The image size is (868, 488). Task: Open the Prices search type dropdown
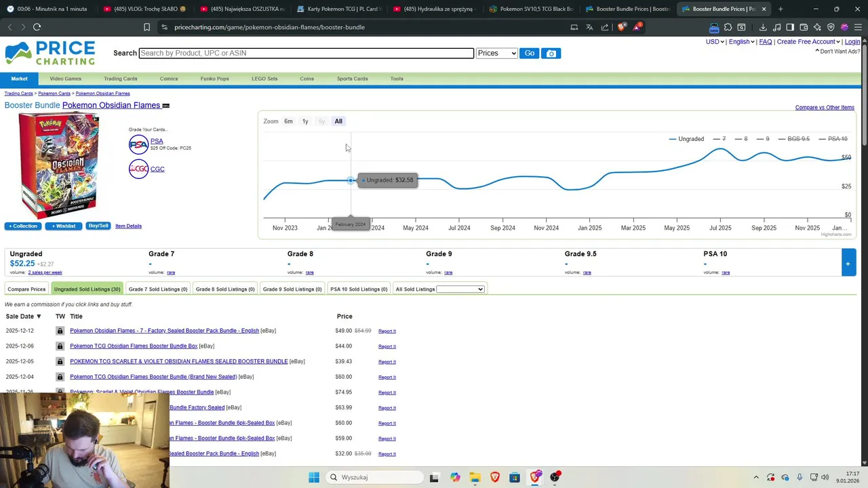(497, 54)
